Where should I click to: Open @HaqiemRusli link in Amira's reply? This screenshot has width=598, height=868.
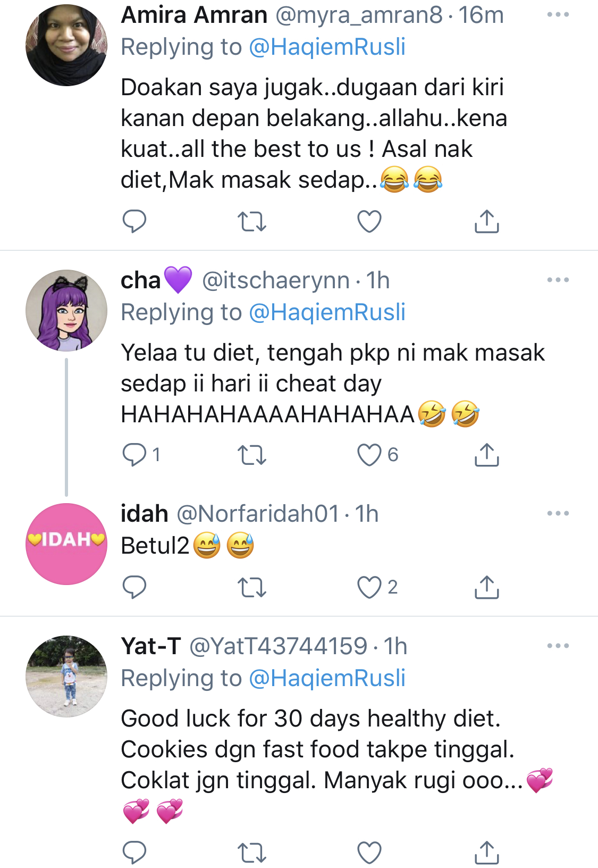(327, 47)
